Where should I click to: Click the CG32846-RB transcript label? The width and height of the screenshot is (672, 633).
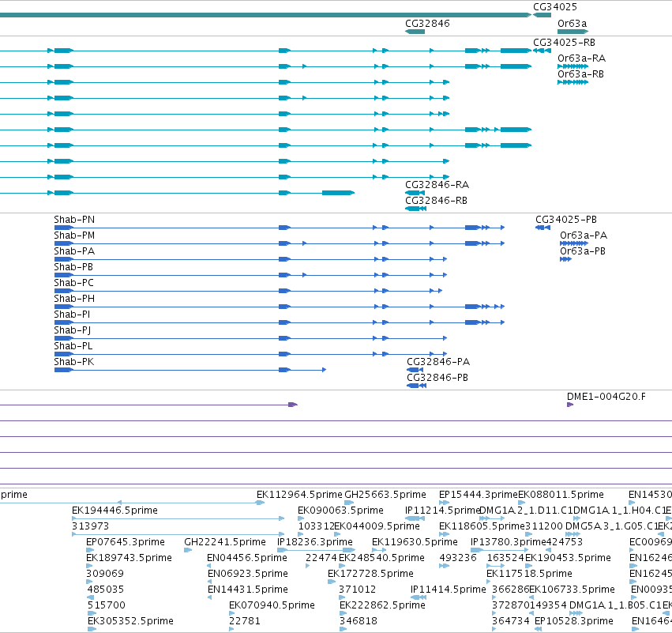[436, 201]
